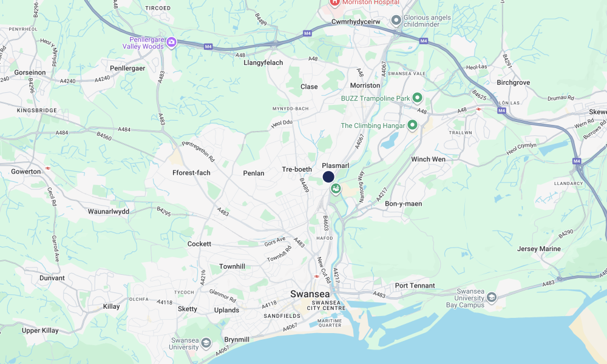Open the Morriston Hospital red pin

tap(334, 2)
